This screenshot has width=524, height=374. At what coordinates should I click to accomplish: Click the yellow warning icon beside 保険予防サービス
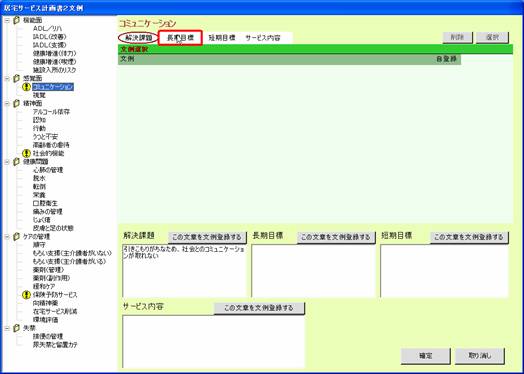click(26, 295)
